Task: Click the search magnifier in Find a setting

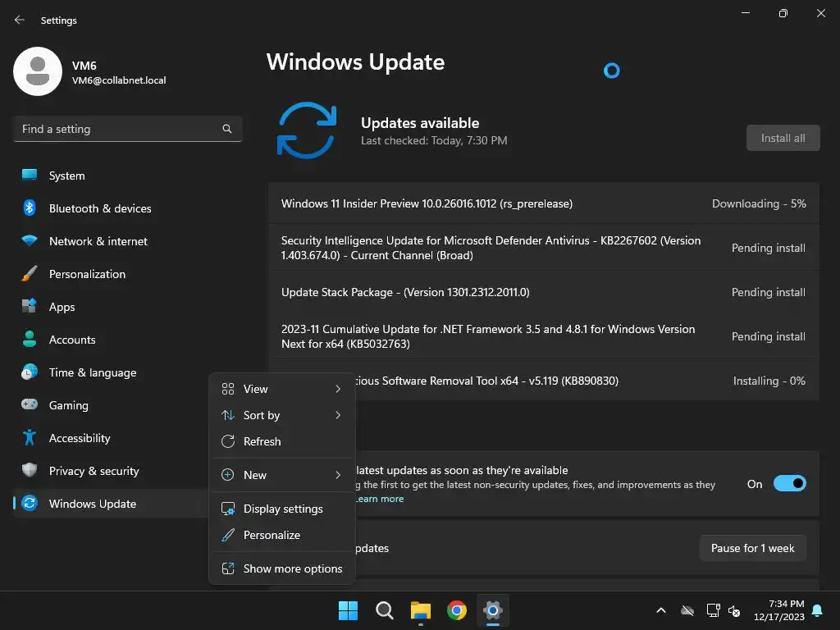Action: [227, 129]
